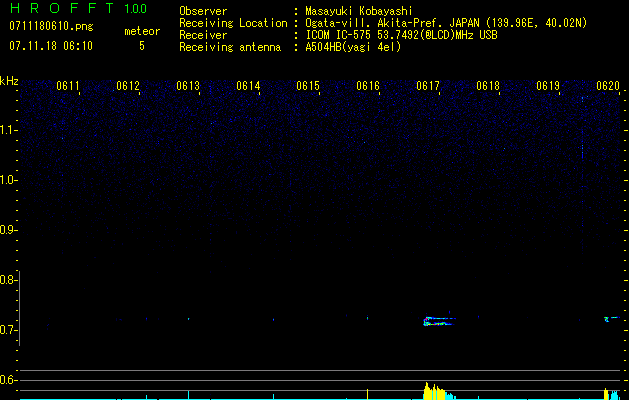Click the 0620 time marker
This screenshot has width=629, height=400.
click(608, 86)
